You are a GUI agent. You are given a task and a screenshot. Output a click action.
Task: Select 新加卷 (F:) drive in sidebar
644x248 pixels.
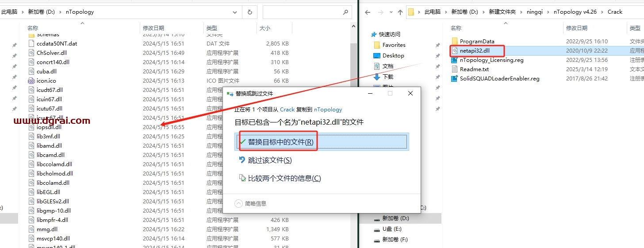(396, 239)
